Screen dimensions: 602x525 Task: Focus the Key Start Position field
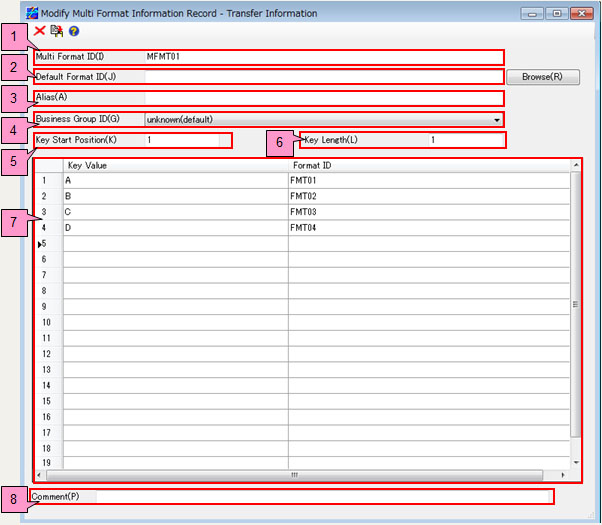click(x=182, y=140)
